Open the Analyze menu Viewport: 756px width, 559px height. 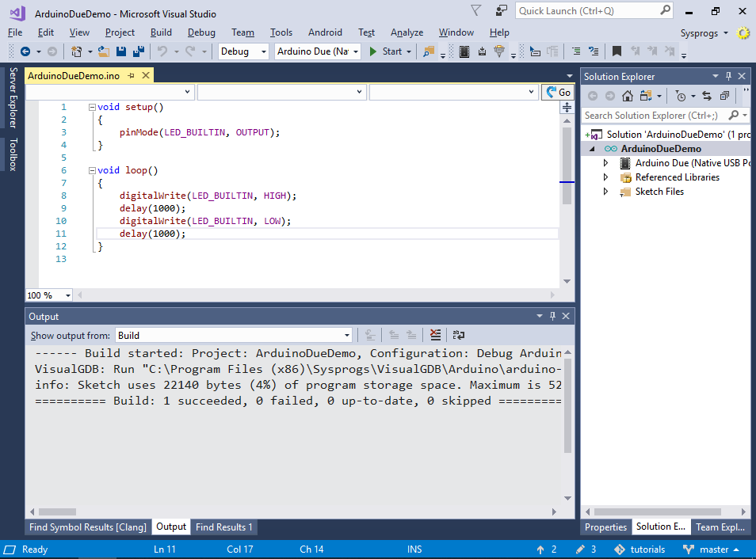407,32
